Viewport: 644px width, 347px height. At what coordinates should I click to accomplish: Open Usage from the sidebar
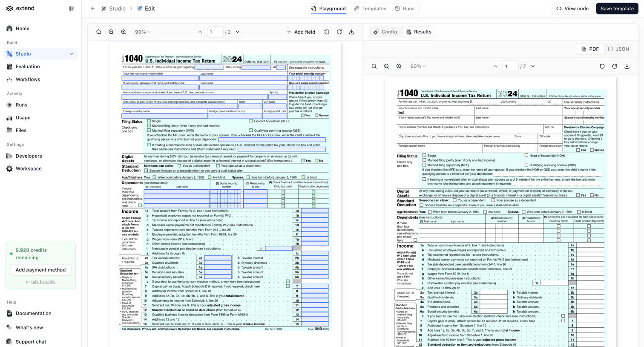point(41,118)
